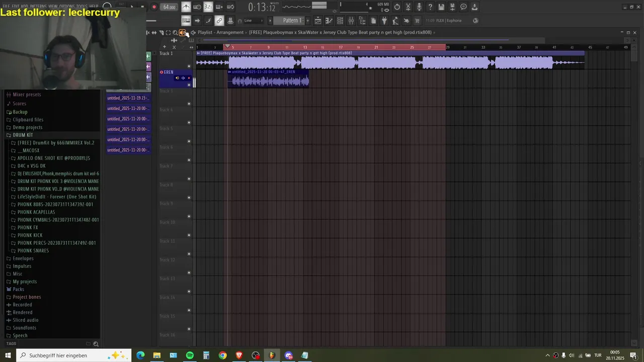This screenshot has width=644, height=362.
Task: Open the FREE Plaqueboymax clip breadcrumb menu
Action: coord(340,32)
